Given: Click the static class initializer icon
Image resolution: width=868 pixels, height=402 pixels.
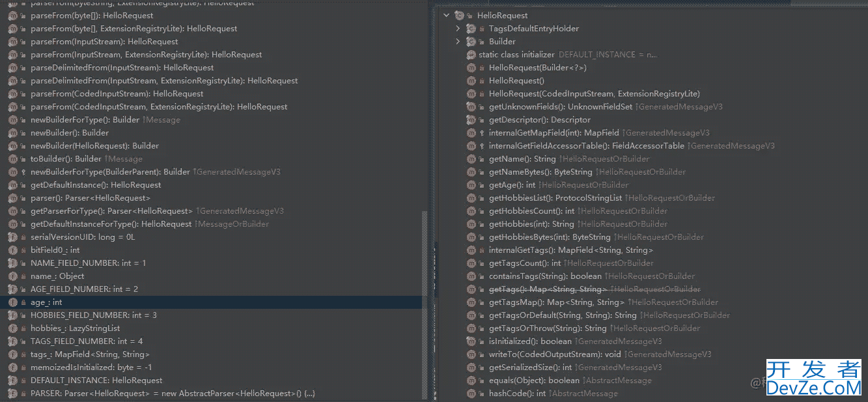Looking at the screenshot, I should [472, 54].
